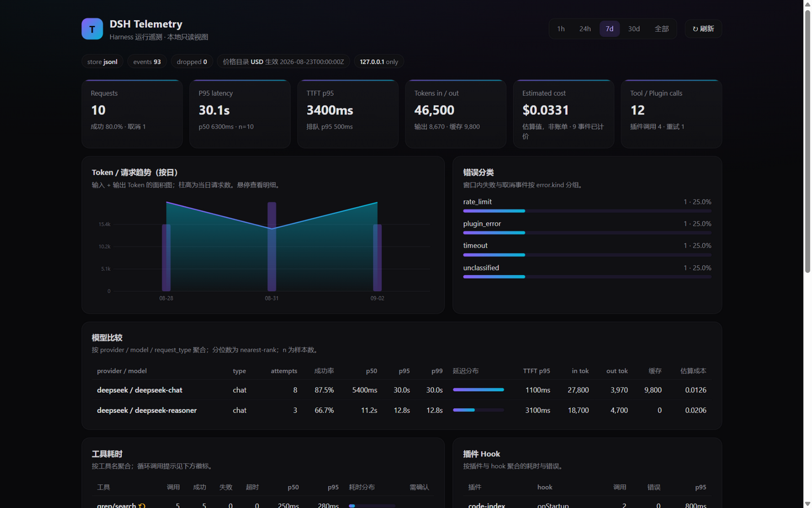Click the 超时 column header

tap(253, 487)
